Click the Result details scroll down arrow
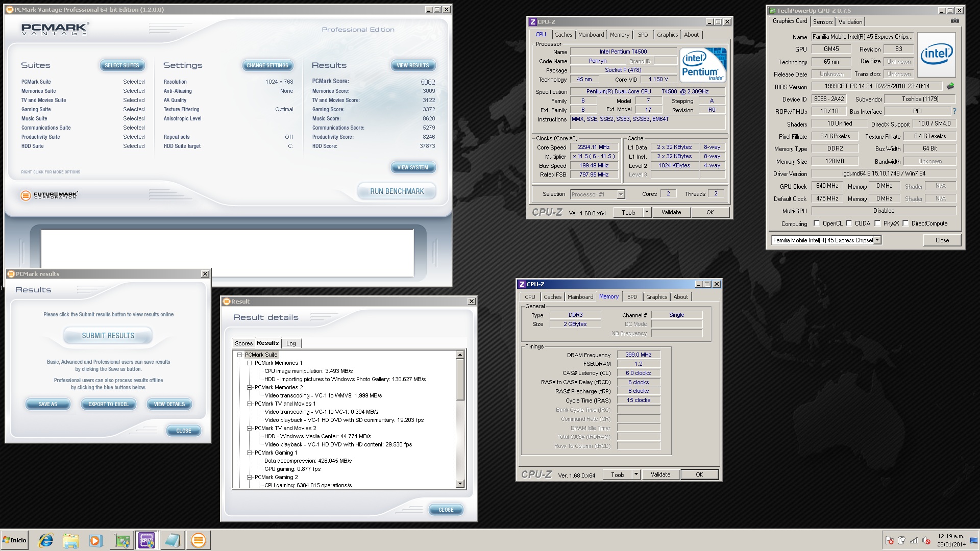The height and width of the screenshot is (551, 980). (x=460, y=484)
